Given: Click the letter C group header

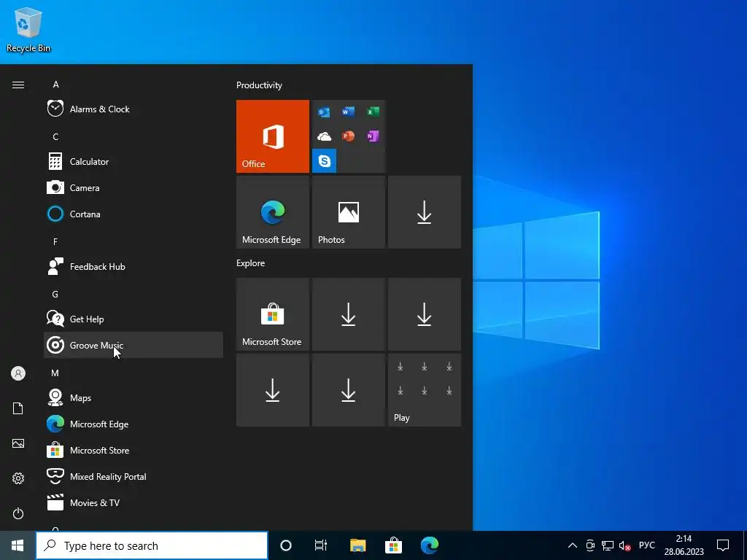Looking at the screenshot, I should click(55, 136).
